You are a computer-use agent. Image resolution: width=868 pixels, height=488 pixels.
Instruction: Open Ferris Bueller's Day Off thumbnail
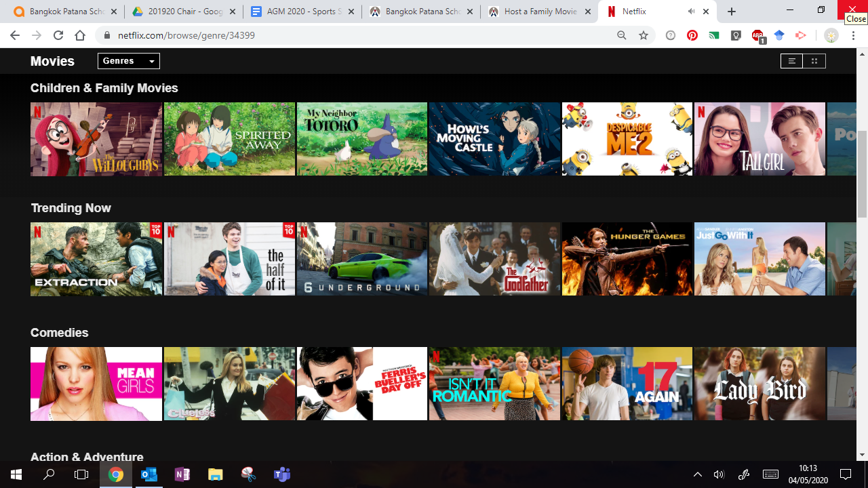362,384
